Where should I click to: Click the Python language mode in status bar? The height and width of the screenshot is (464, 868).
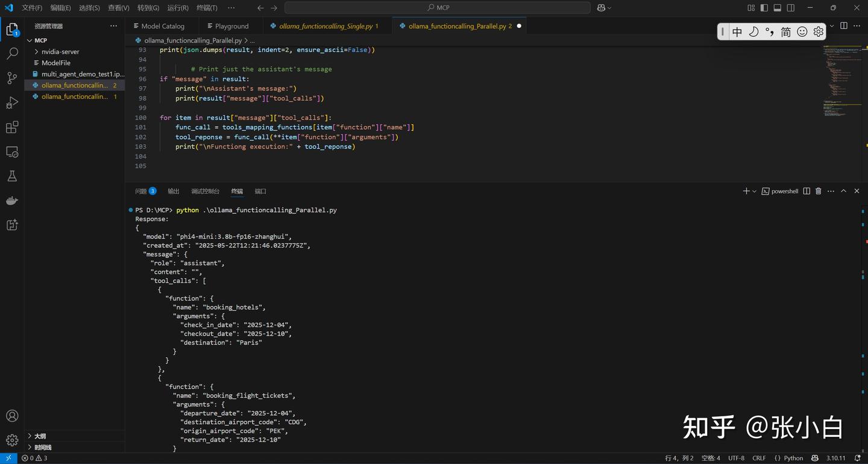[x=788, y=458]
